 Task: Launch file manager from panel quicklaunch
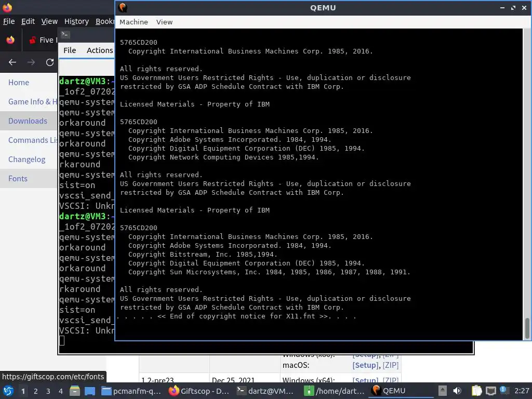tap(75, 391)
